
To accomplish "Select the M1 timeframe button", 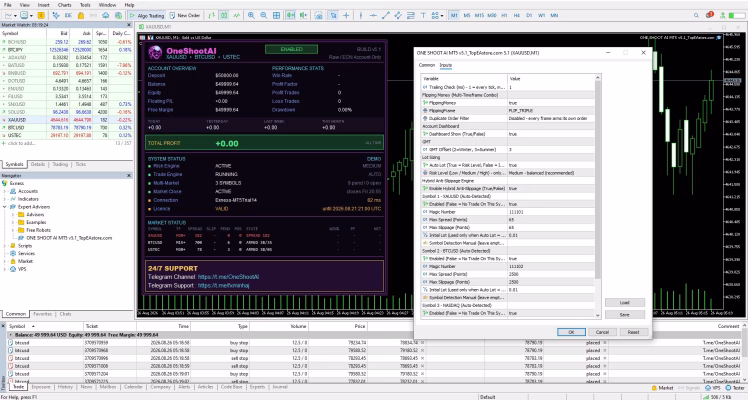I will point(454,15).
